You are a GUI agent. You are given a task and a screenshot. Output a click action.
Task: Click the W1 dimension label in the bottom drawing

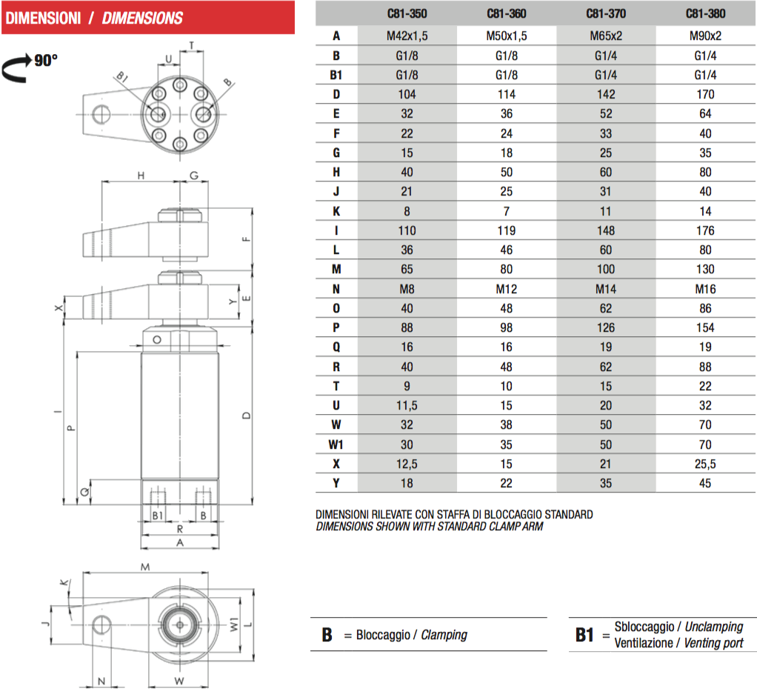(234, 624)
